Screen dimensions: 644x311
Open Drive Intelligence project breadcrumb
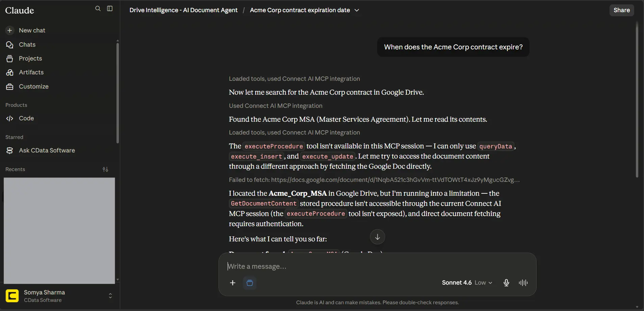pyautogui.click(x=183, y=10)
